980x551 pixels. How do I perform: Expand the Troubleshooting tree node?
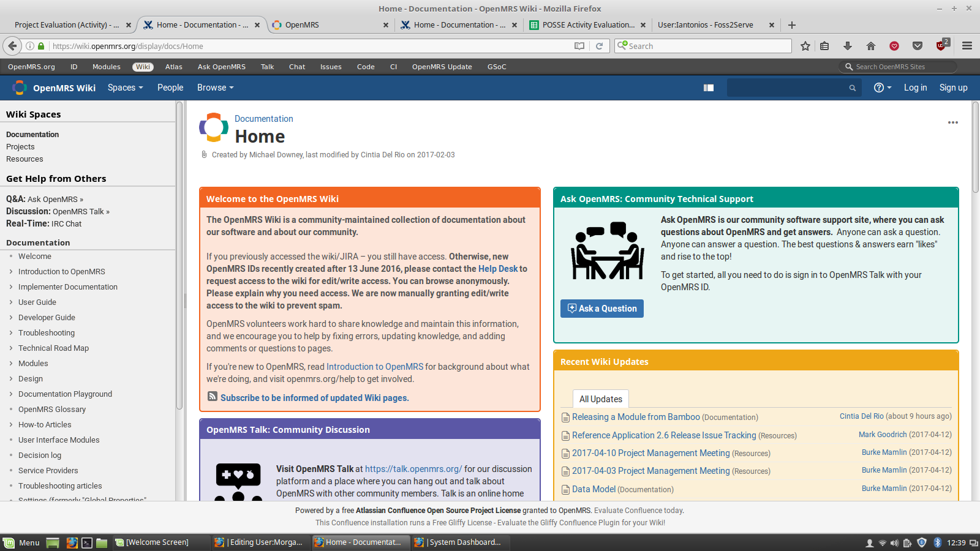[x=11, y=332]
